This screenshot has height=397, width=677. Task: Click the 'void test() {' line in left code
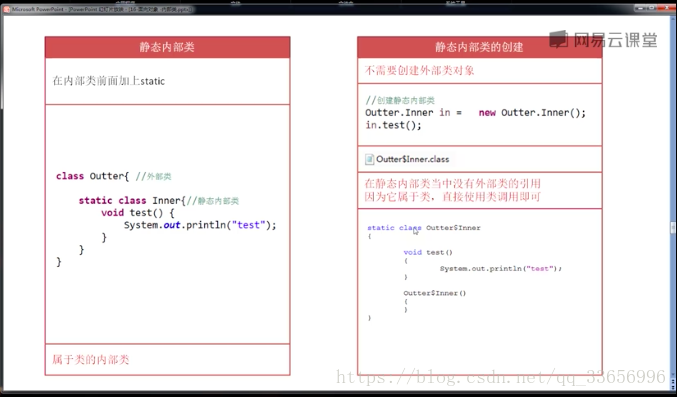click(137, 213)
